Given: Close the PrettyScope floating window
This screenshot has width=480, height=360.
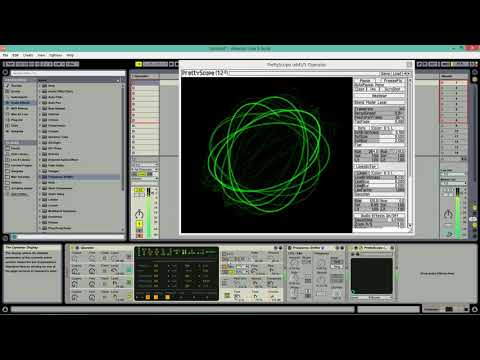Looking at the screenshot, I should (x=409, y=64).
